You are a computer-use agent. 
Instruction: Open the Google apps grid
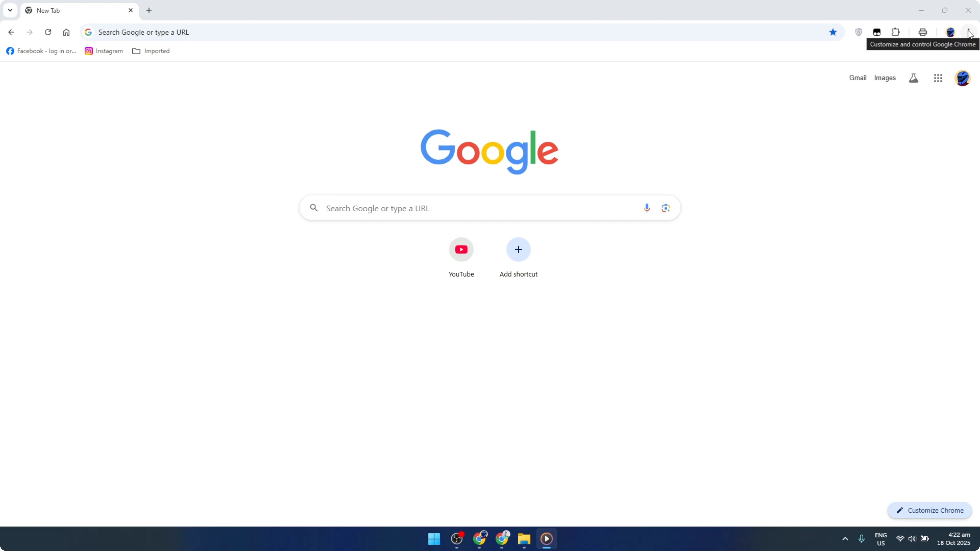point(938,78)
